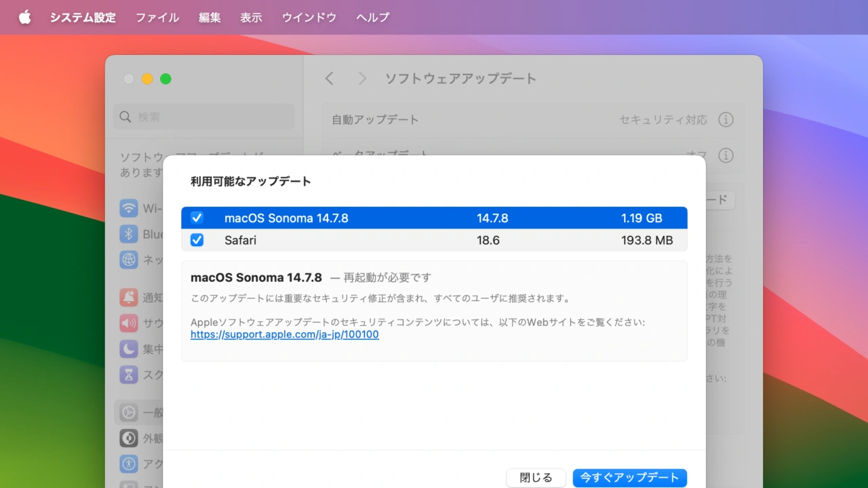Screen dimensions: 868x488
Task: Uncheck the macOS Sonoma 14.7.8 update
Action: (197, 218)
